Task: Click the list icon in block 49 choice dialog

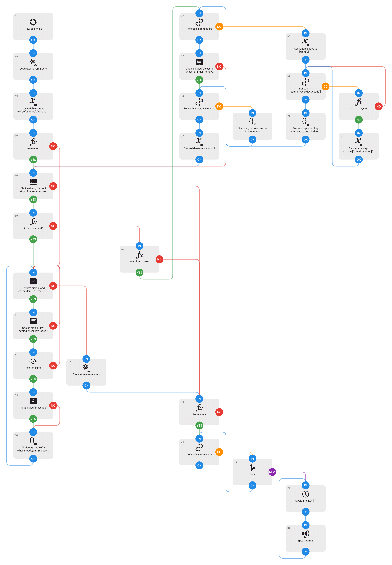Action: click(33, 182)
